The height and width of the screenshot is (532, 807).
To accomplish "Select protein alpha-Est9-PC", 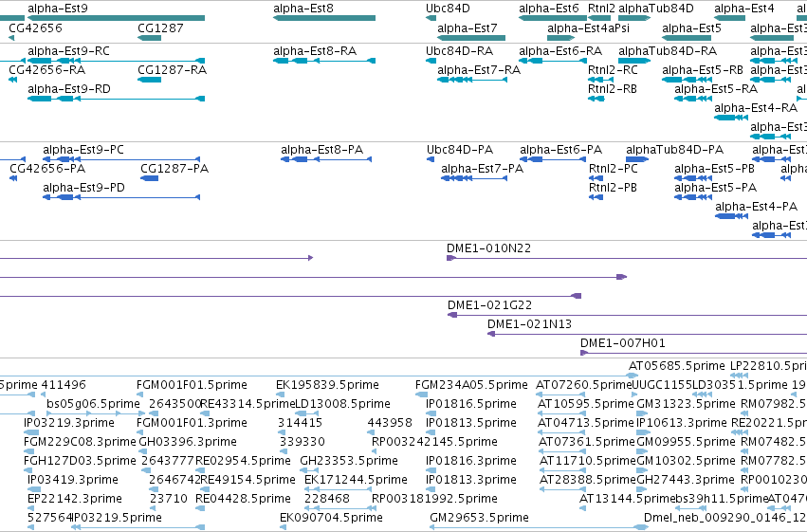I will coord(121,159).
